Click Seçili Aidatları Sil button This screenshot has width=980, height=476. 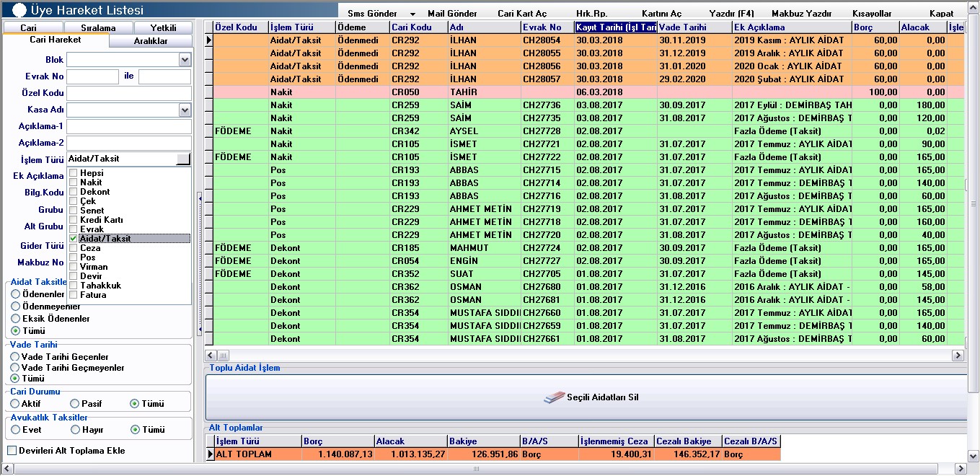click(x=586, y=397)
